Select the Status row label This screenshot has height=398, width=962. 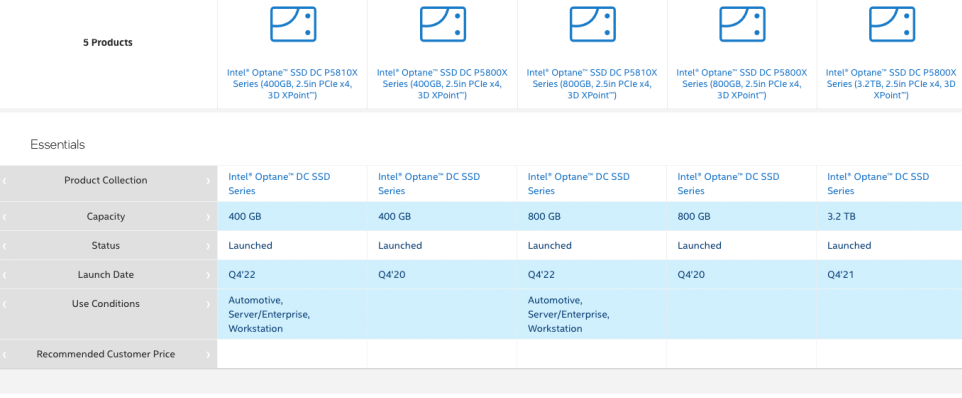point(106,245)
